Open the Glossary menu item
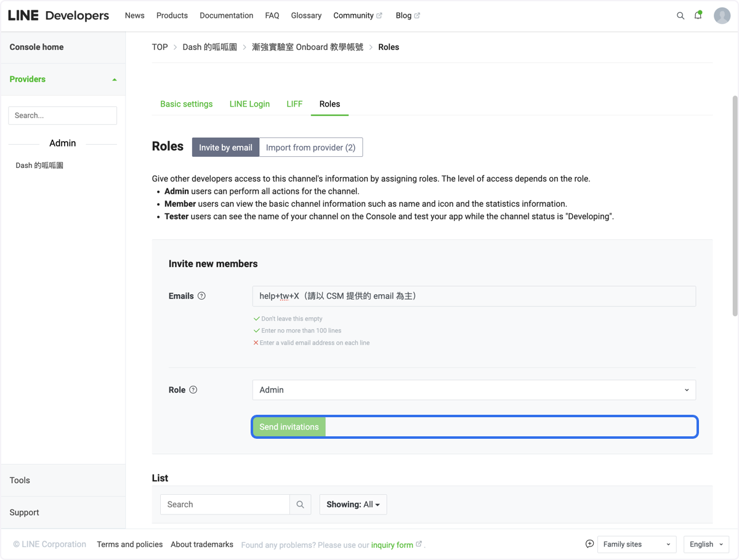Viewport: 739px width, 560px height. click(x=306, y=15)
